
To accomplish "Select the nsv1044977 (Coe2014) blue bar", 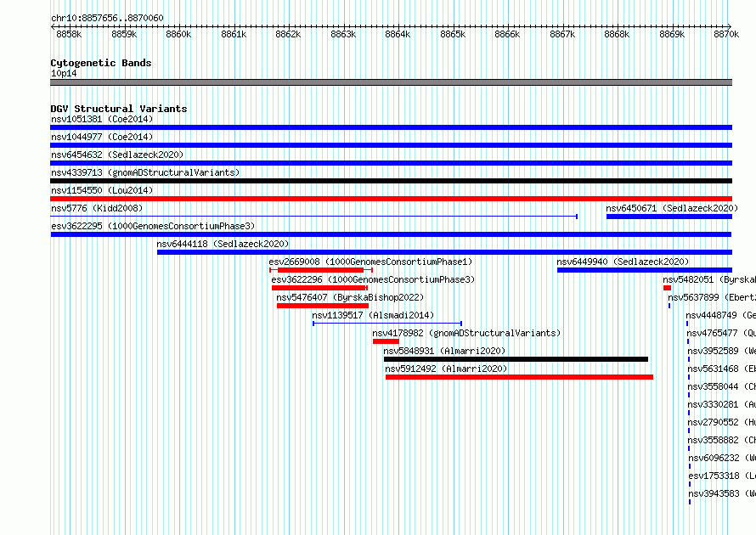I will click(391, 145).
